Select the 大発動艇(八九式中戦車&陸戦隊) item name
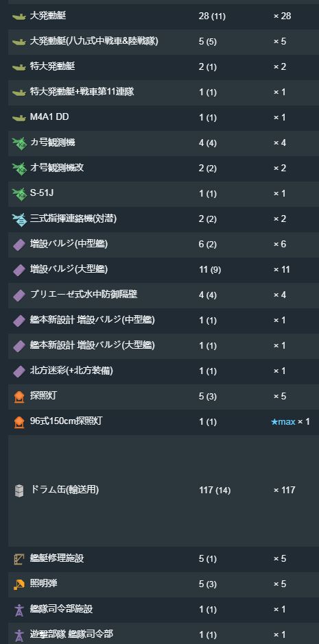This screenshot has width=319, height=644. 94,42
